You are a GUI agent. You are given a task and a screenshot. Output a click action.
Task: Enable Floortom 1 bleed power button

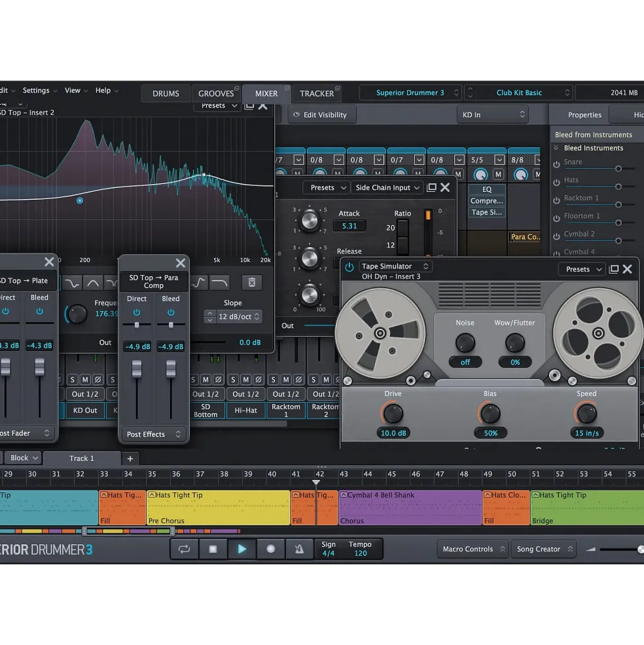[556, 219]
